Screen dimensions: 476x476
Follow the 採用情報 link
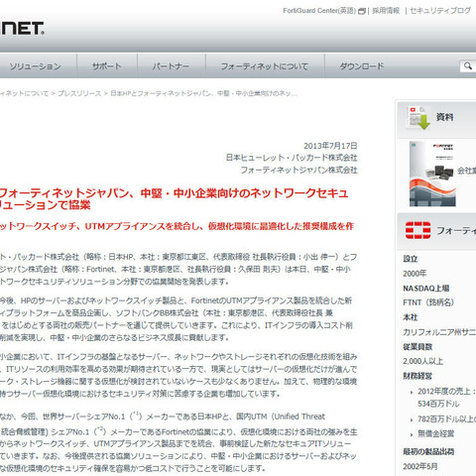pyautogui.click(x=386, y=11)
